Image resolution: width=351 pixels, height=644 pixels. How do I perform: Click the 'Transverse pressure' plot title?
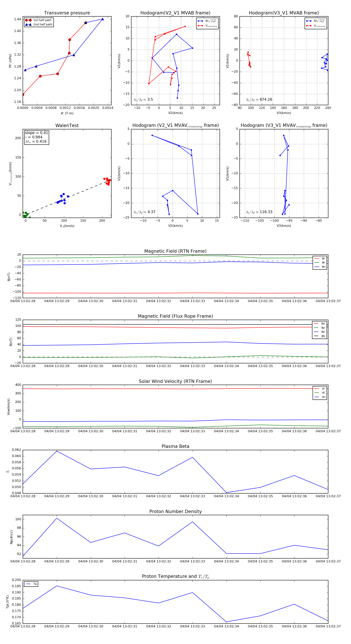(67, 13)
